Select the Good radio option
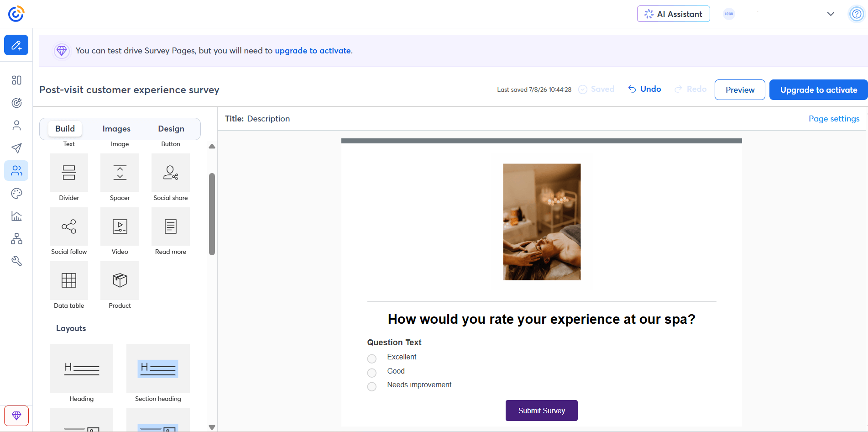868x432 pixels. 372,373
